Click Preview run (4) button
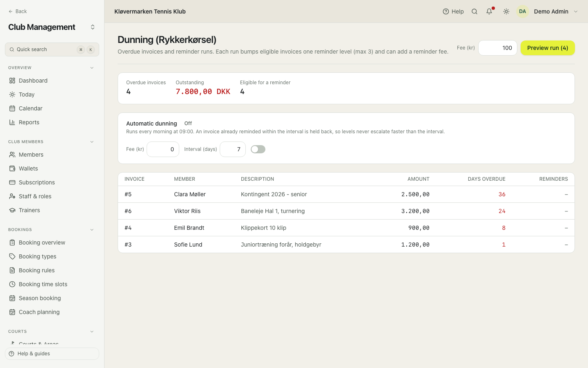This screenshot has width=588, height=368. point(548,48)
